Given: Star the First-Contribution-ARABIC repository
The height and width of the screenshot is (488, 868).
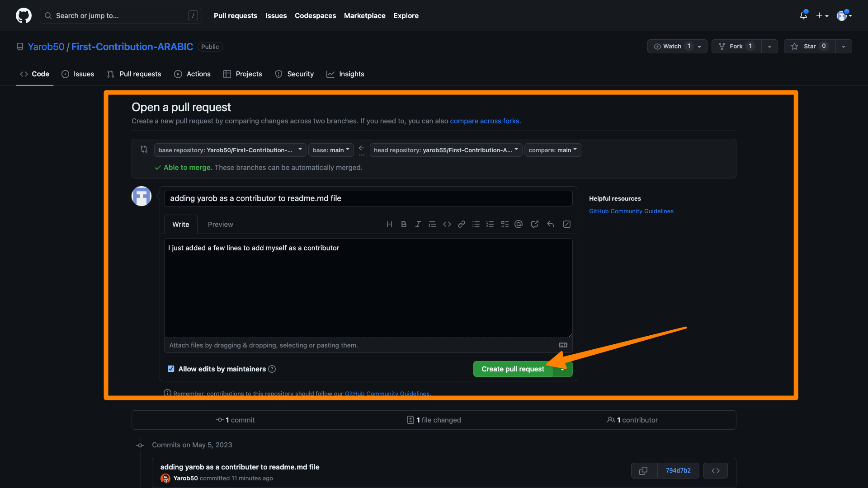Looking at the screenshot, I should (810, 46).
